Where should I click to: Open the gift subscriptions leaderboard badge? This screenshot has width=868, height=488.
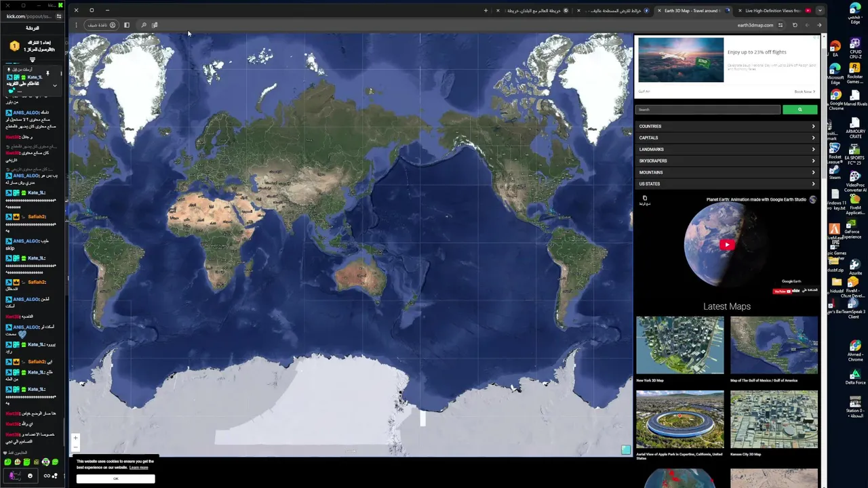(x=14, y=46)
